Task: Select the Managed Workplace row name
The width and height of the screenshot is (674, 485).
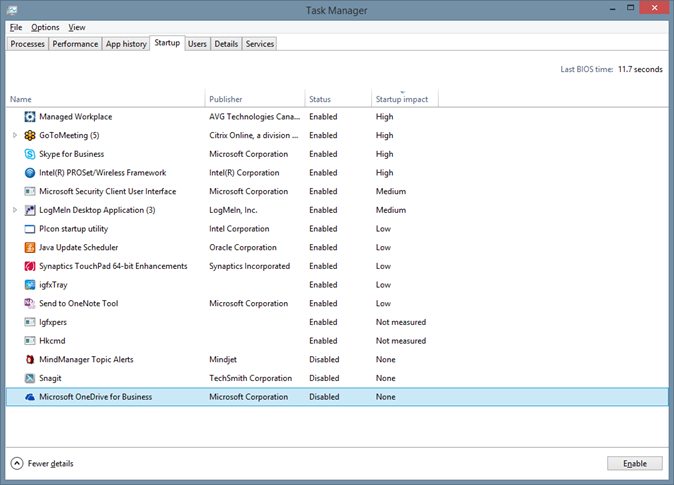Action: point(76,117)
